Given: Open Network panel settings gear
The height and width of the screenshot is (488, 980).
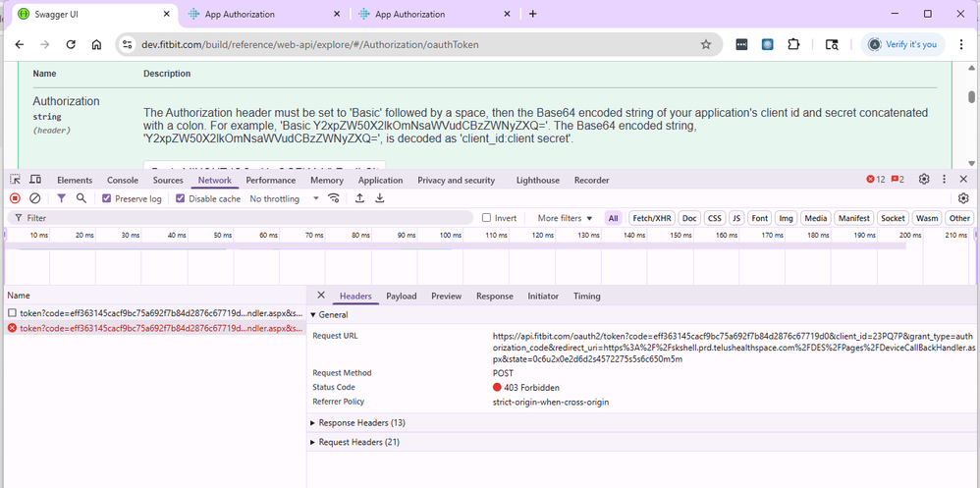Looking at the screenshot, I should click(963, 198).
